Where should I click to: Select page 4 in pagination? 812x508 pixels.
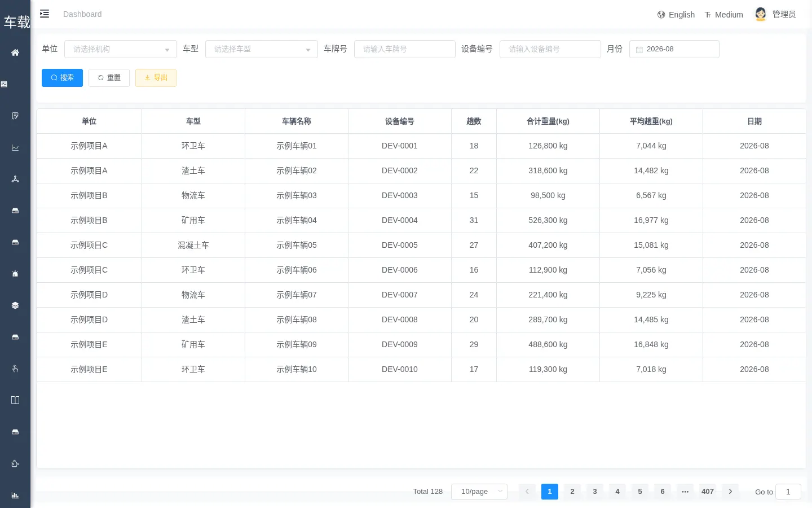point(617,492)
